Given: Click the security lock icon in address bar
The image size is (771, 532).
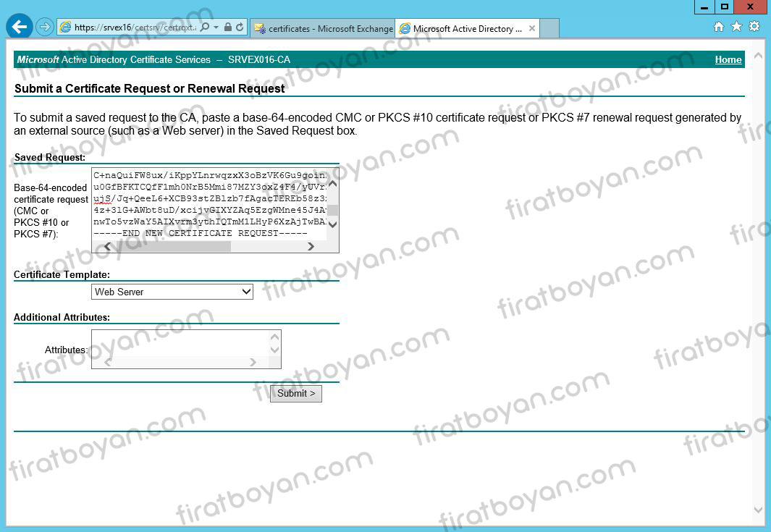Looking at the screenshot, I should pos(227,27).
